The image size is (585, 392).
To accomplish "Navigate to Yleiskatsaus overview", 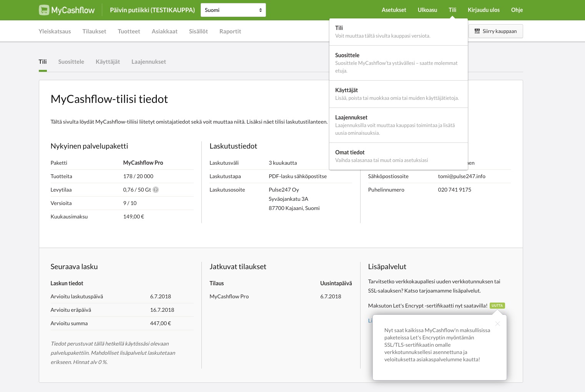I will [55, 31].
